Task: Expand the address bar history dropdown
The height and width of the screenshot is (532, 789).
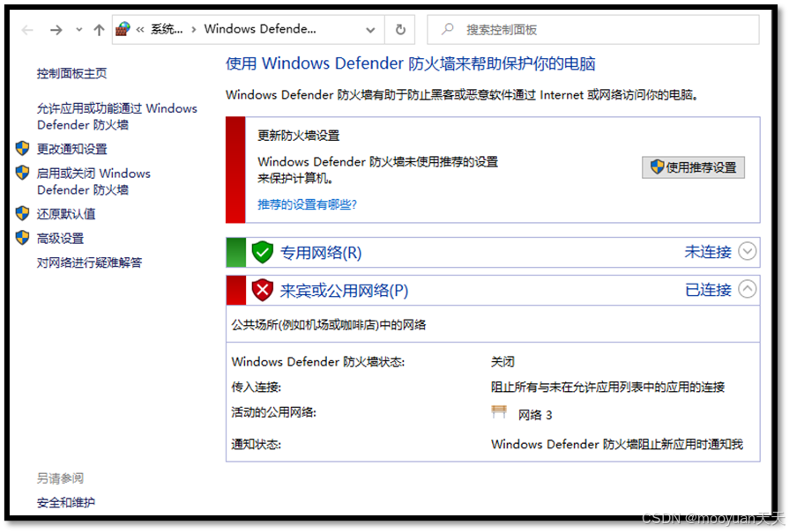Action: [x=370, y=30]
